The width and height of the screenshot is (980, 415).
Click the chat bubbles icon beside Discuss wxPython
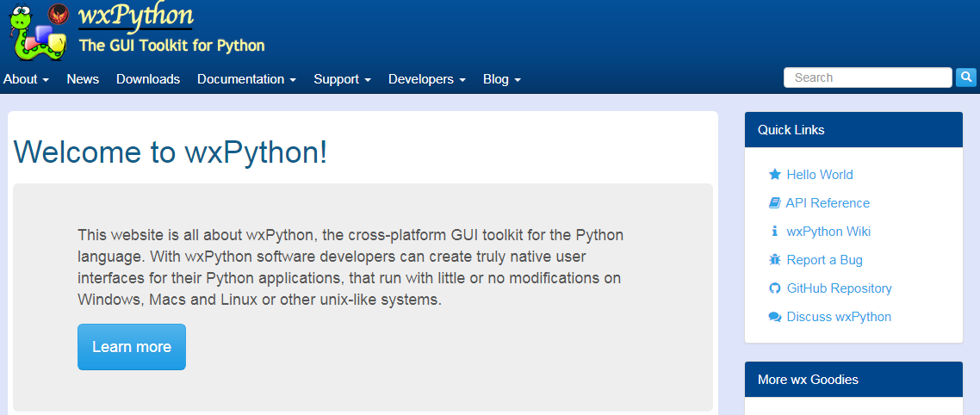pos(775,317)
